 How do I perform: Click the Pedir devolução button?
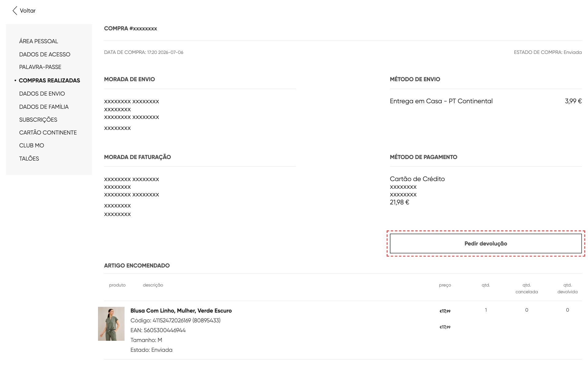coord(486,244)
